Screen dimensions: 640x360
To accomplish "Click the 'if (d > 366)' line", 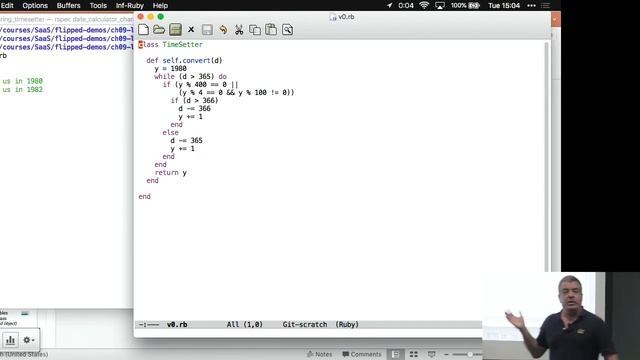I will (194, 100).
